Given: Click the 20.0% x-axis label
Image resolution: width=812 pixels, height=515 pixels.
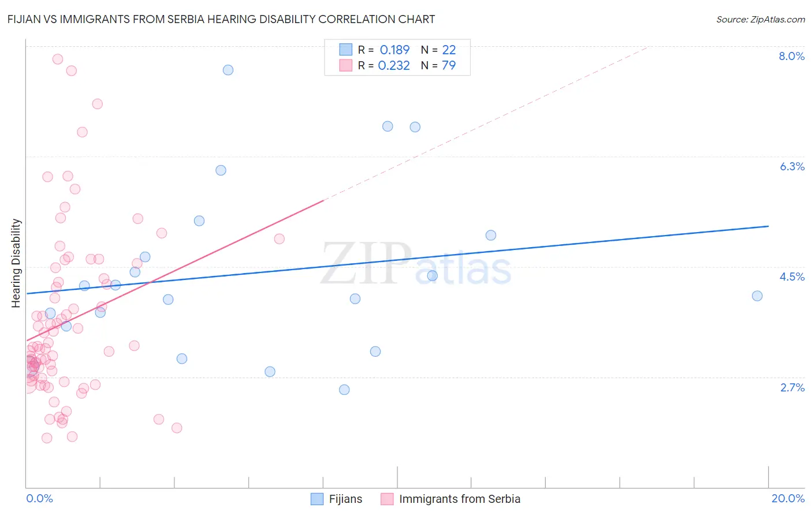Looking at the screenshot, I should click(788, 498).
